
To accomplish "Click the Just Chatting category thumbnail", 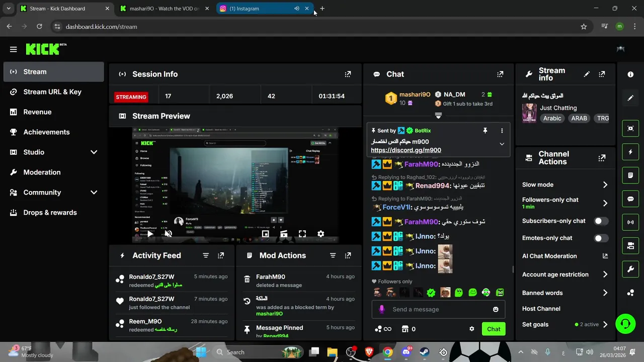I will [529, 113].
